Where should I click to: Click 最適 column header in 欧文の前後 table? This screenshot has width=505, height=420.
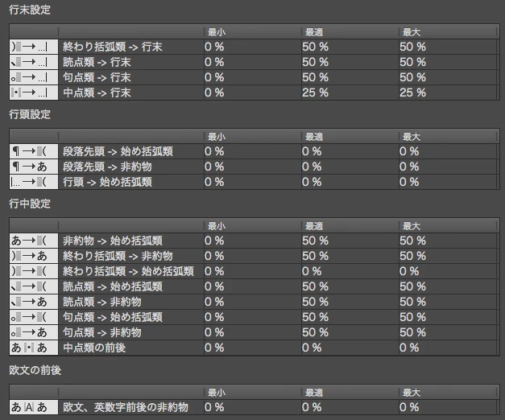314,393
